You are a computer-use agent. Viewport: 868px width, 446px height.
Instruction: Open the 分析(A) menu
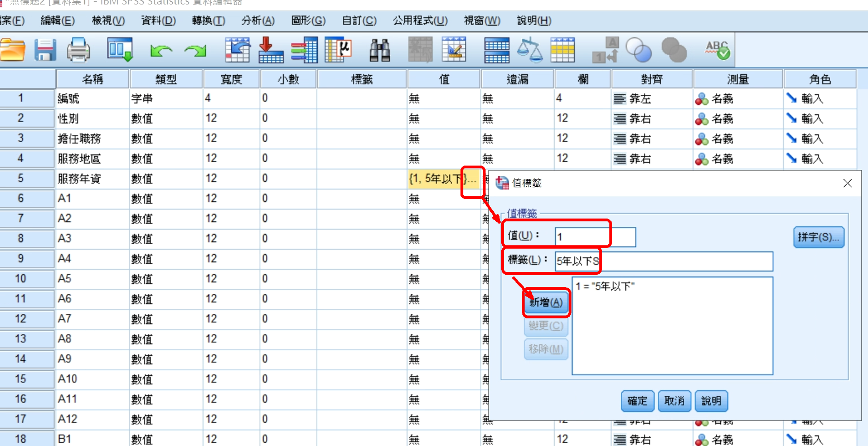click(x=258, y=21)
